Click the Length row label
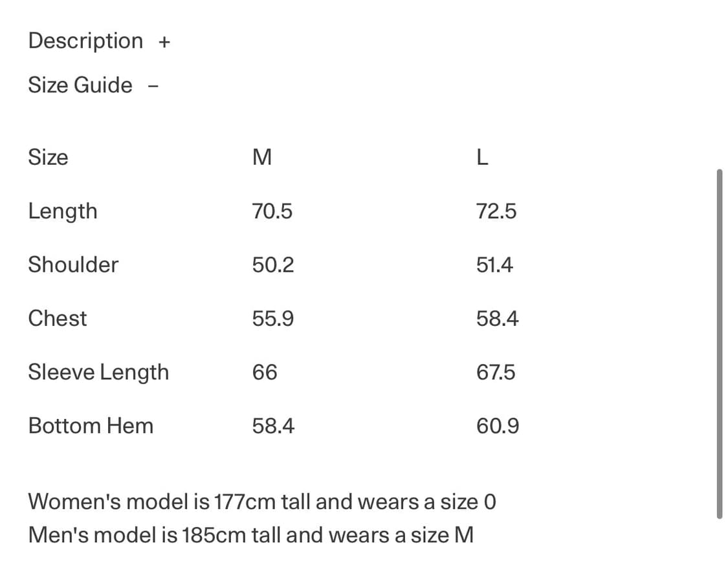 [x=62, y=211]
